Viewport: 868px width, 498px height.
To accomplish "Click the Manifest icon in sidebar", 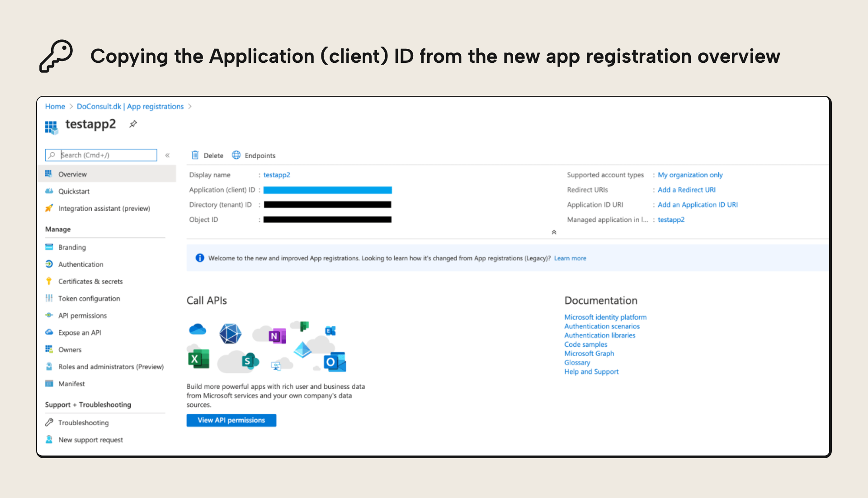I will pos(49,384).
